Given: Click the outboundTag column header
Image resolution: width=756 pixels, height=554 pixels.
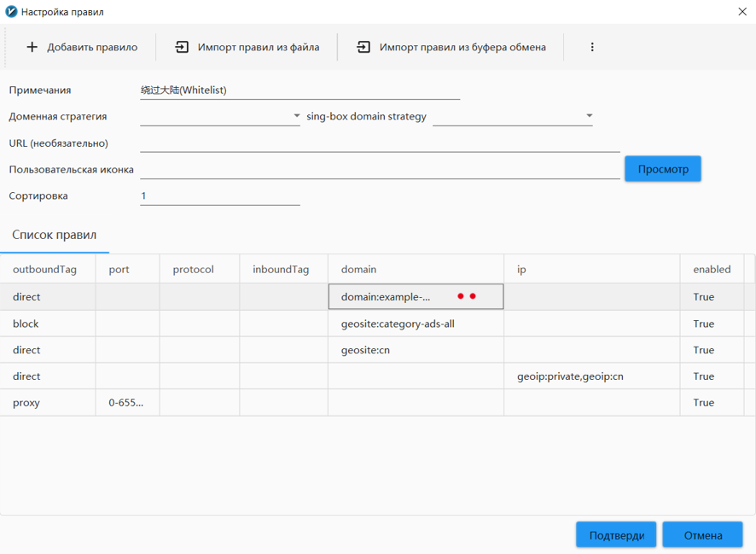Looking at the screenshot, I should point(45,269).
